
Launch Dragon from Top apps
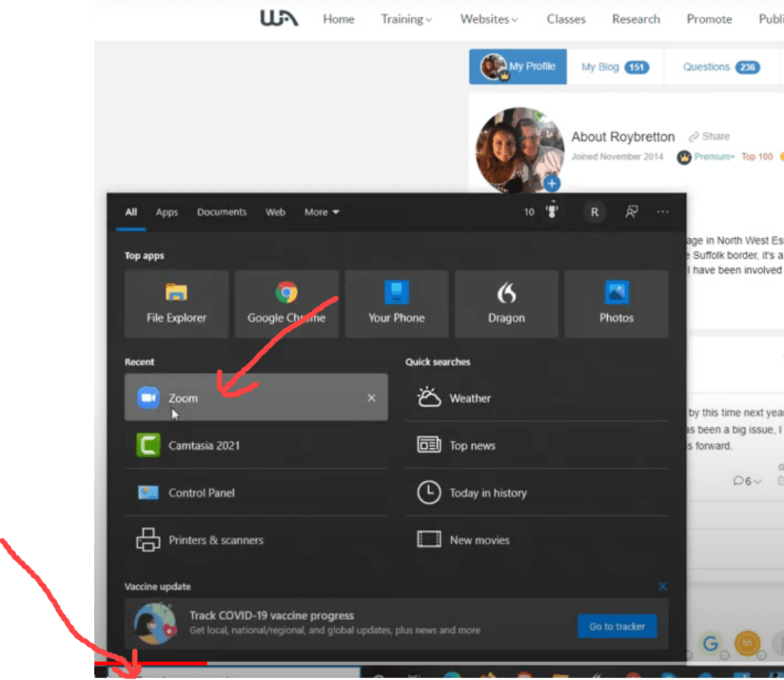[x=506, y=303]
